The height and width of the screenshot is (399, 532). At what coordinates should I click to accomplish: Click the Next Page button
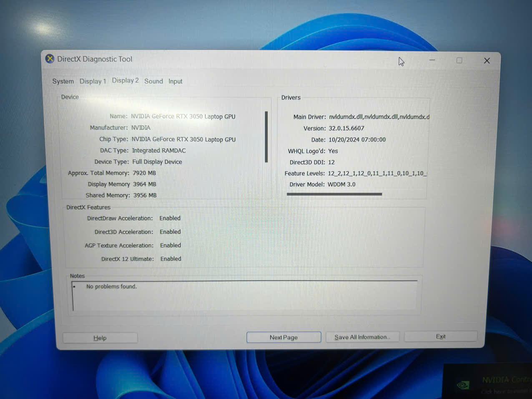point(284,337)
